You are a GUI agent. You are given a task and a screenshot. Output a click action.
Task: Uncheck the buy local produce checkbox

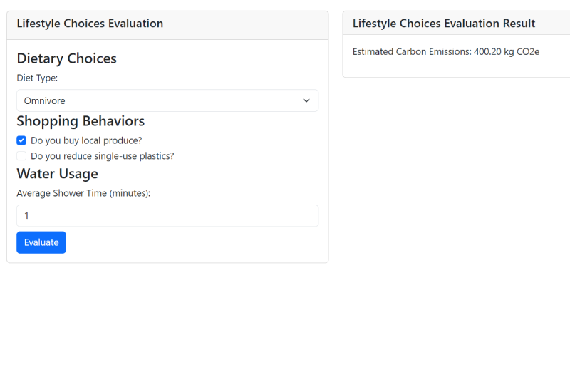click(21, 140)
